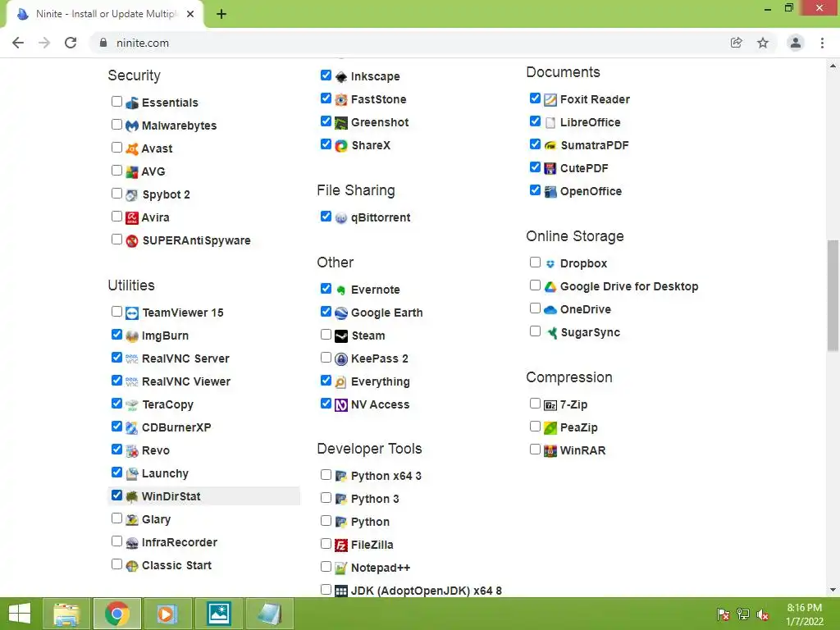Screen dimensions: 840x630
Task: Uncheck the LibreOffice checkbox
Action: (x=535, y=121)
